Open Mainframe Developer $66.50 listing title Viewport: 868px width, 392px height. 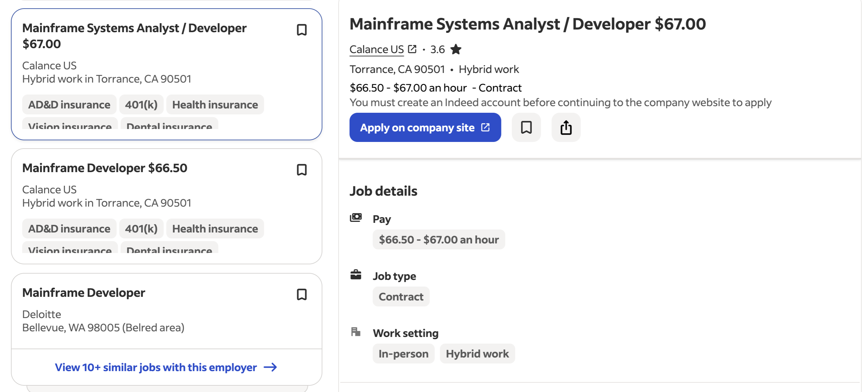point(104,168)
